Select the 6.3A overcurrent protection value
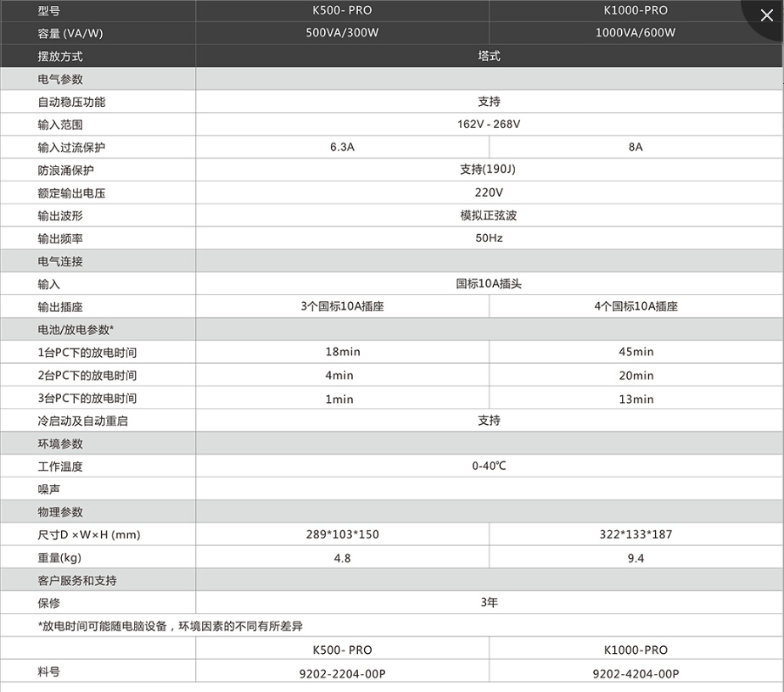 point(342,147)
